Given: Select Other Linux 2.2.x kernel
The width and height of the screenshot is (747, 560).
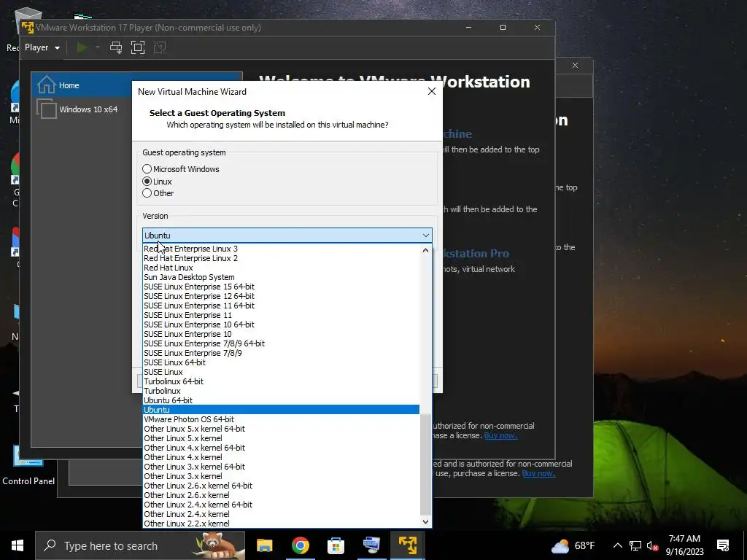Looking at the screenshot, I should (x=281, y=524).
